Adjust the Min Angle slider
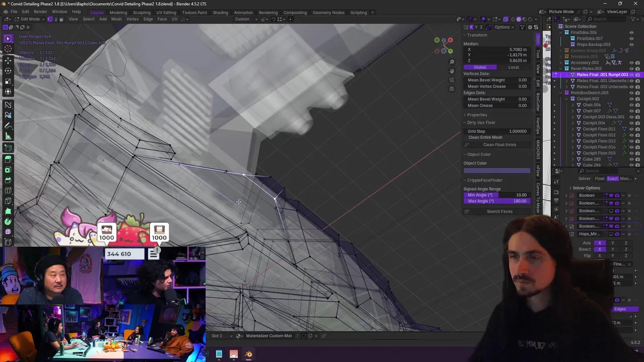Image resolution: width=644 pixels, height=362 pixels. (x=497, y=195)
